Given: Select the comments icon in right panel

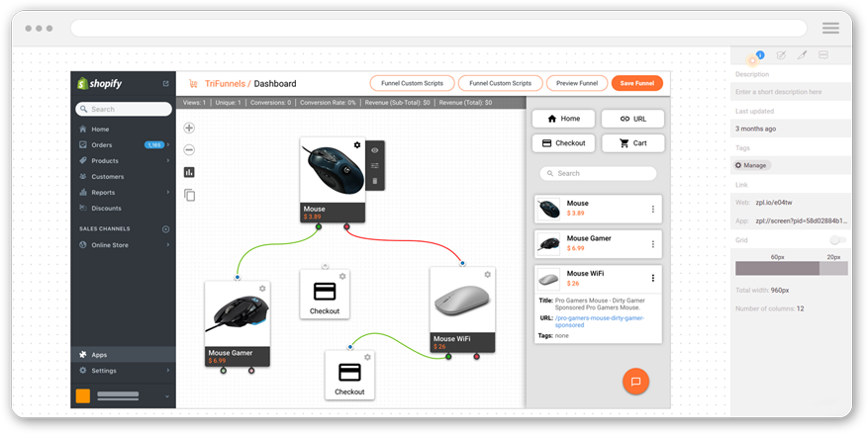Looking at the screenshot, I should (x=823, y=54).
